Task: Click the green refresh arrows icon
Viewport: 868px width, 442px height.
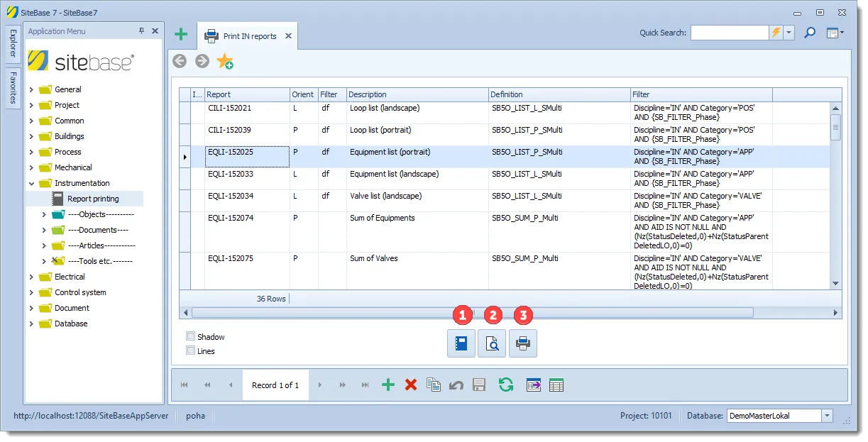Action: (505, 385)
